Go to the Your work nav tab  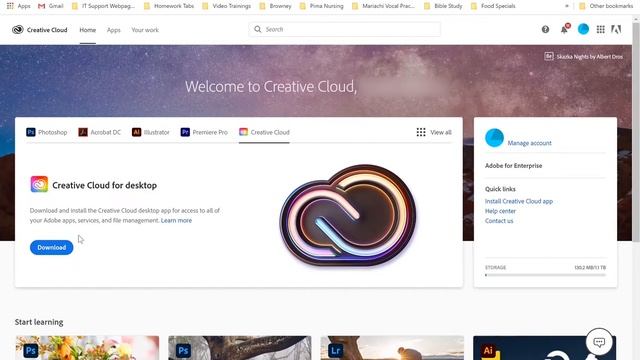click(x=145, y=30)
